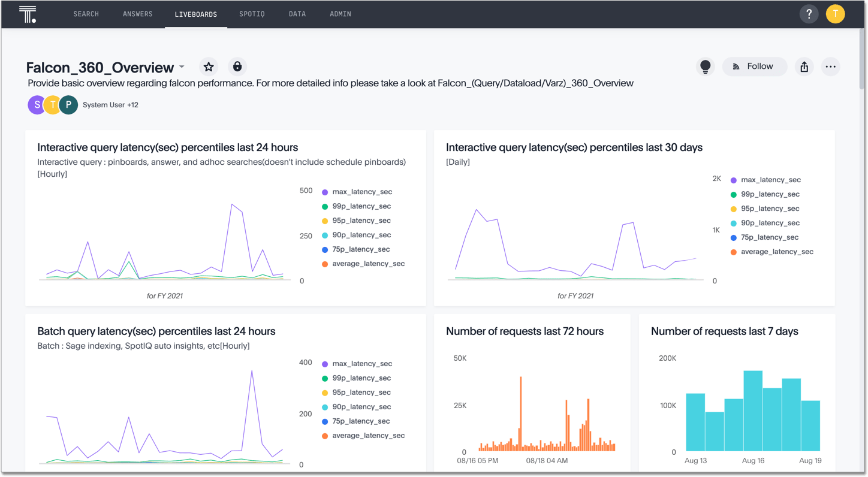Open the Answers tab
Image resolution: width=868 pixels, height=477 pixels.
tap(137, 14)
